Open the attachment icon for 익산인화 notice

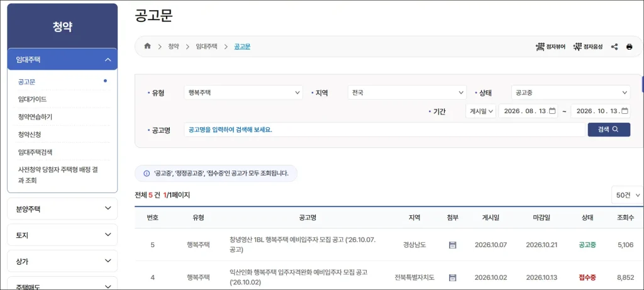click(453, 277)
